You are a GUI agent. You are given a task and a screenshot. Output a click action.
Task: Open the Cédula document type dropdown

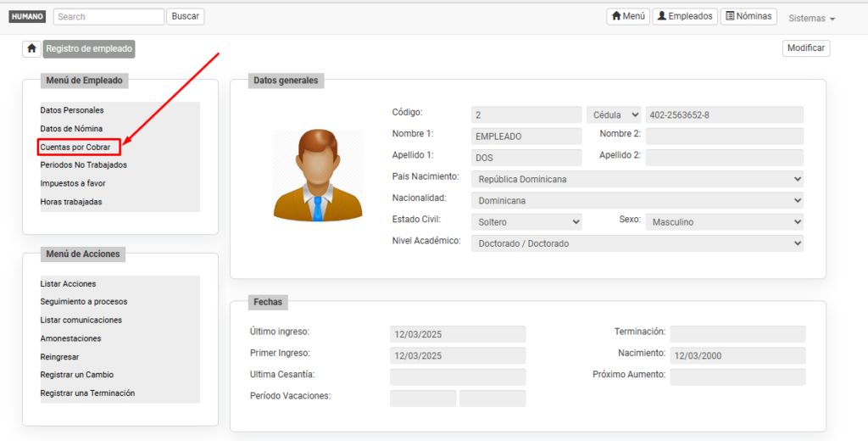[x=614, y=115]
